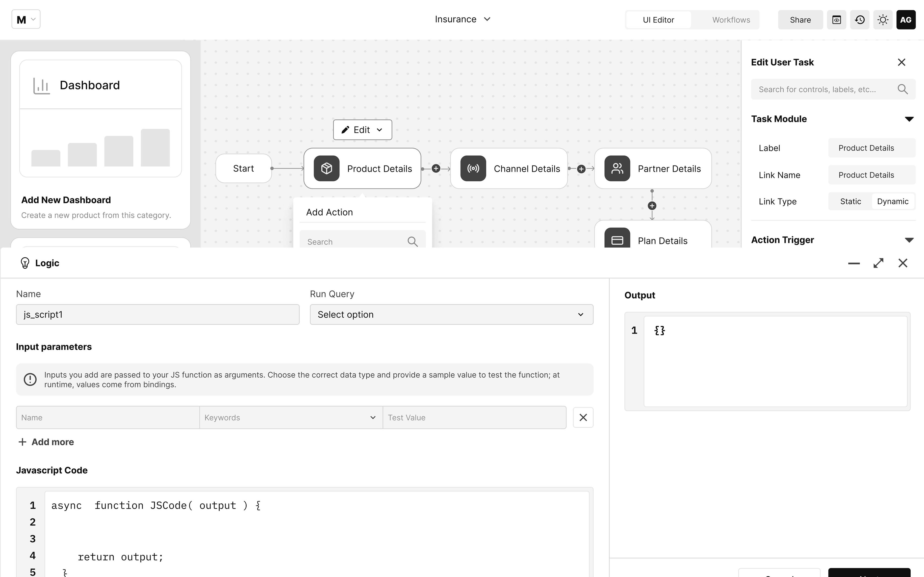The height and width of the screenshot is (577, 924).
Task: Open version history with the clock icon
Action: click(x=860, y=19)
